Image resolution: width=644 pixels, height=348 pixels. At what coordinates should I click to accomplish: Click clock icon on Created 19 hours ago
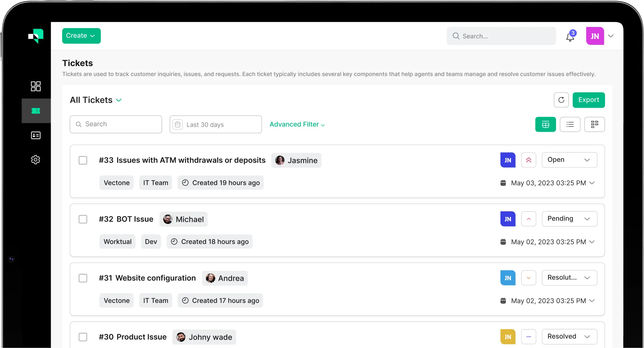click(185, 183)
